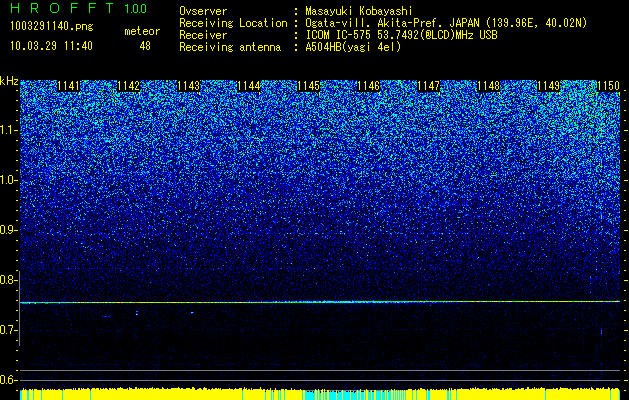
Task: Click the bright horizontal carrier signal line
Action: coord(320,302)
